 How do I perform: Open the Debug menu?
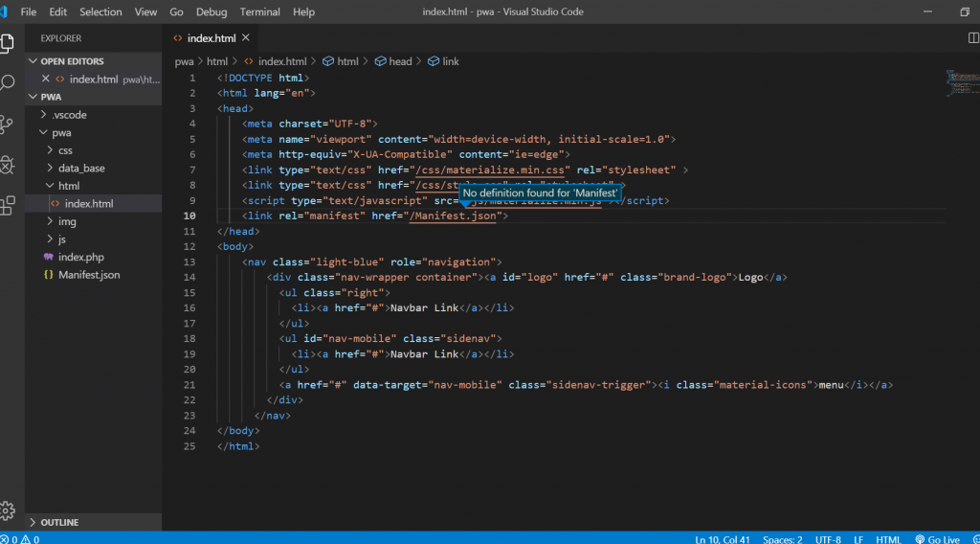[x=212, y=11]
